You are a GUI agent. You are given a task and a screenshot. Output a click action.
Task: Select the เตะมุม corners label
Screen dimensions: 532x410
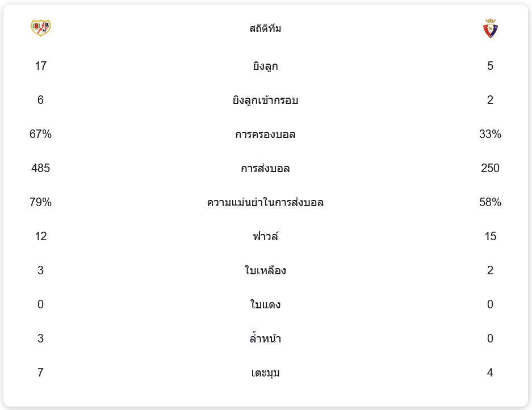tap(265, 373)
